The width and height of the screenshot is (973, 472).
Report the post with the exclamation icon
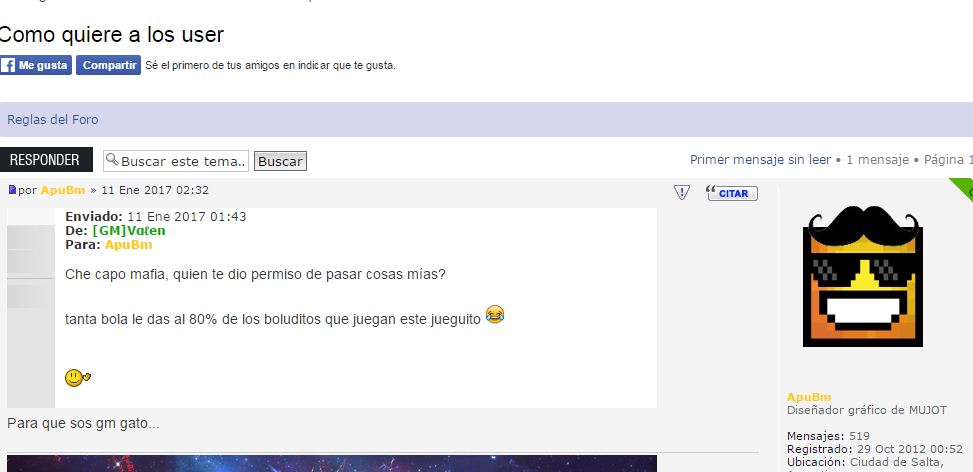tap(682, 192)
